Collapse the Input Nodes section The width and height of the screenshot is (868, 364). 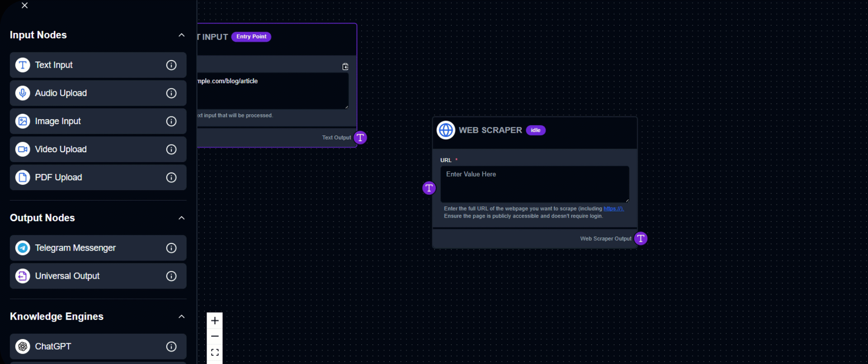point(181,35)
